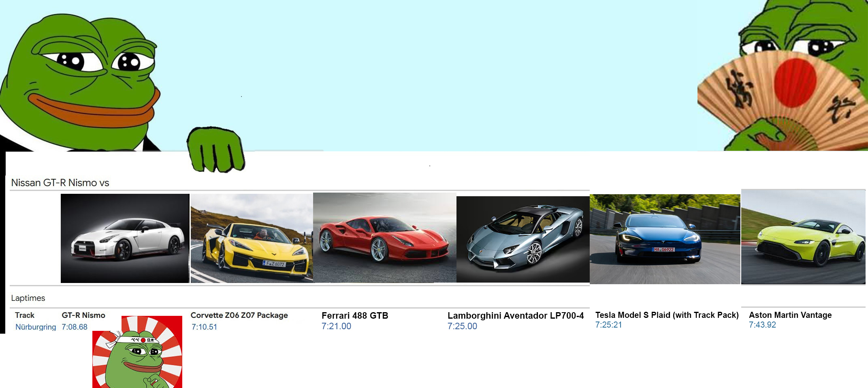
Task: Open the 7:21.00 Ferrari laptime
Action: click(336, 326)
